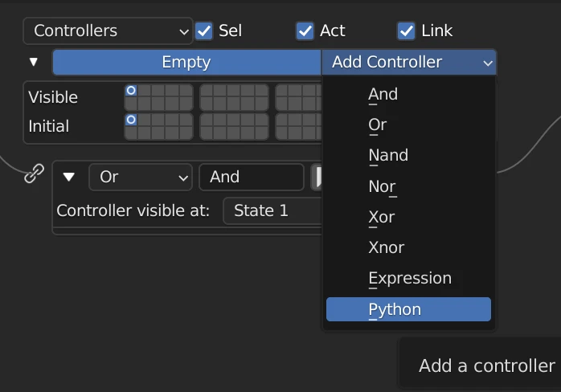Pick Nand from Add Controller list
Screen dimensions: 561x392
[x=388, y=155]
